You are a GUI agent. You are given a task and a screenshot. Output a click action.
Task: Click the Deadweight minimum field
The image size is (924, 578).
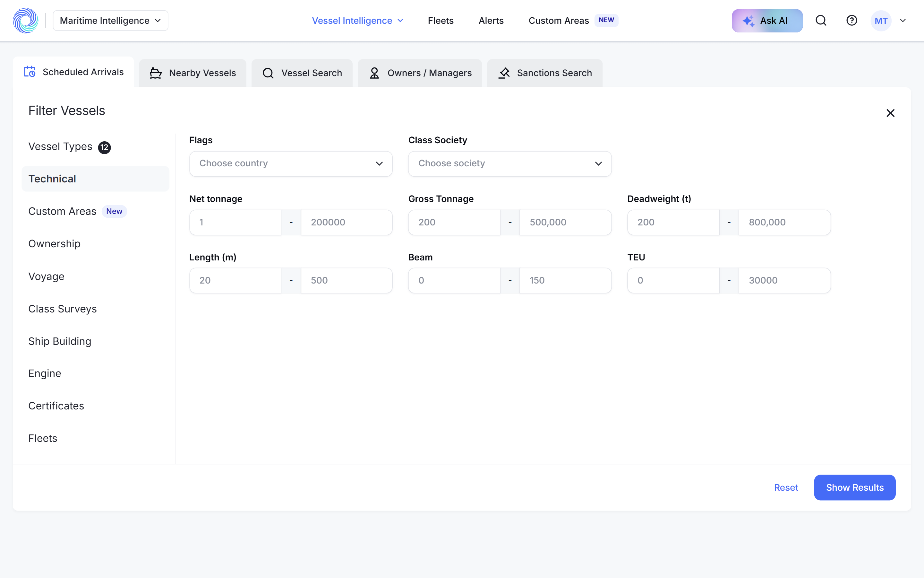tap(673, 222)
